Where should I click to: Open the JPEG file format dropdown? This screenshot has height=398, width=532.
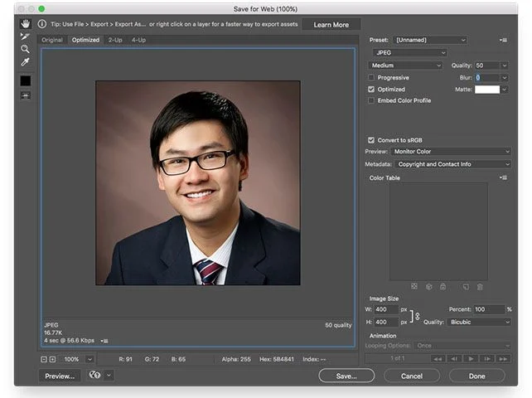click(409, 52)
